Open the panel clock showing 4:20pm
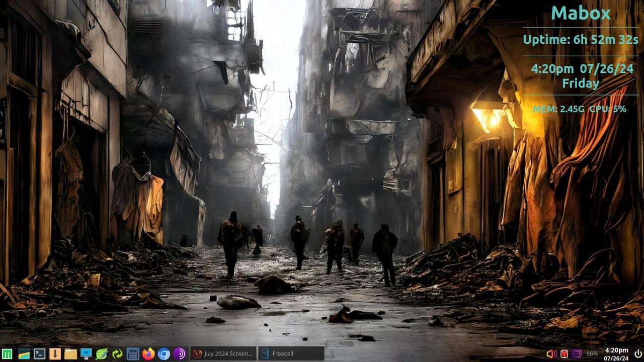 pyautogui.click(x=616, y=354)
